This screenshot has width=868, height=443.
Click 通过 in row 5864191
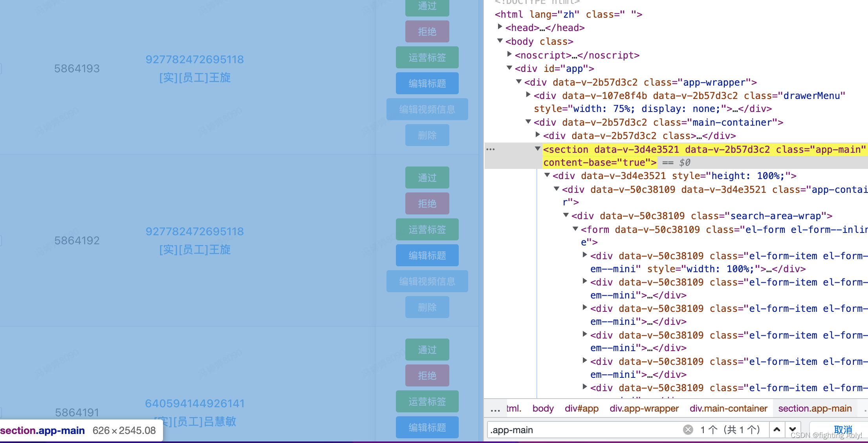(427, 350)
